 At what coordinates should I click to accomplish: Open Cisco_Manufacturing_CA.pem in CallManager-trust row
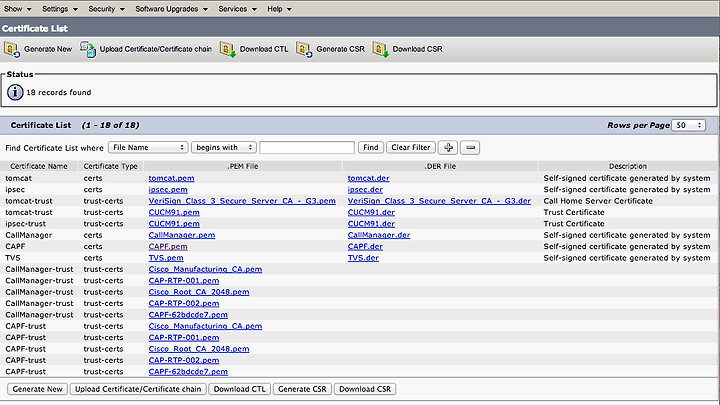pos(205,270)
